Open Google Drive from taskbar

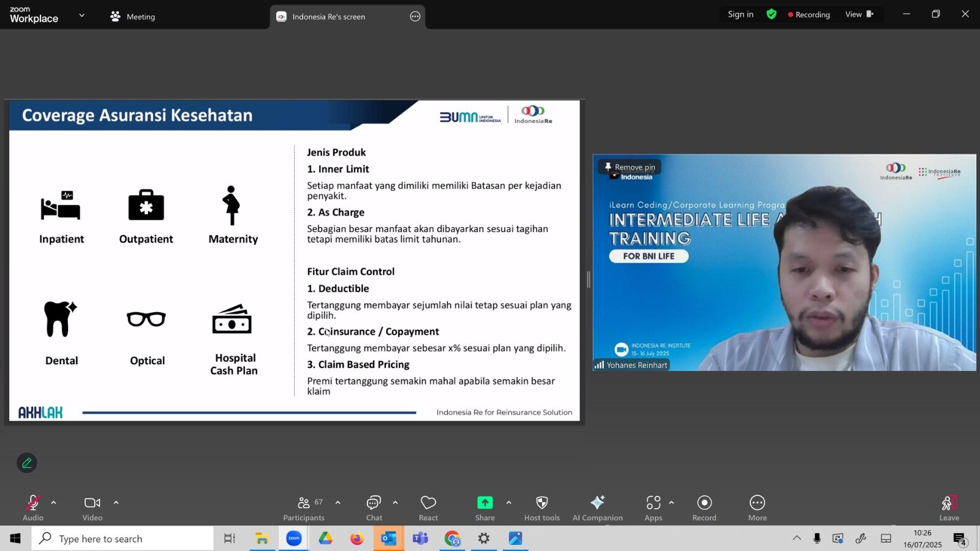[x=325, y=539]
